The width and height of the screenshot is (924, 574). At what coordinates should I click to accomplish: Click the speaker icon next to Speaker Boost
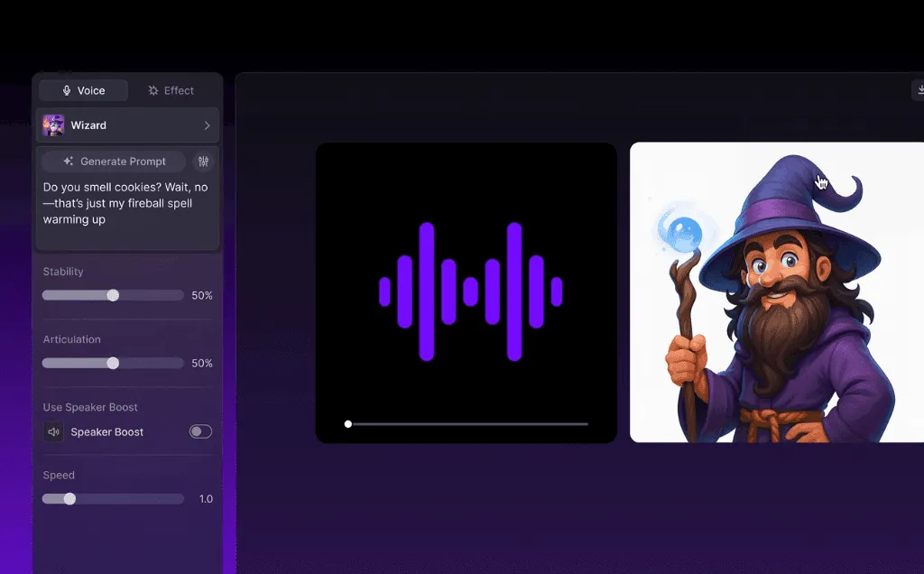tap(53, 431)
